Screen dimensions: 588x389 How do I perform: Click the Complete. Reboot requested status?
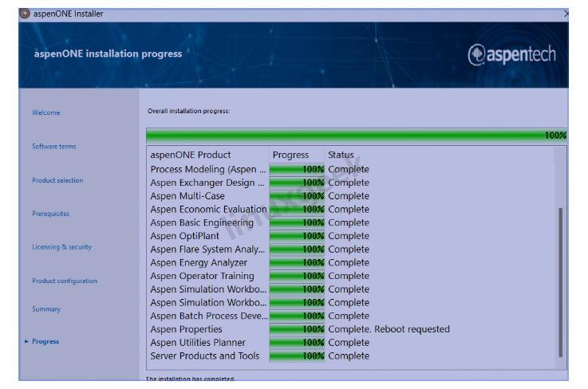point(389,329)
